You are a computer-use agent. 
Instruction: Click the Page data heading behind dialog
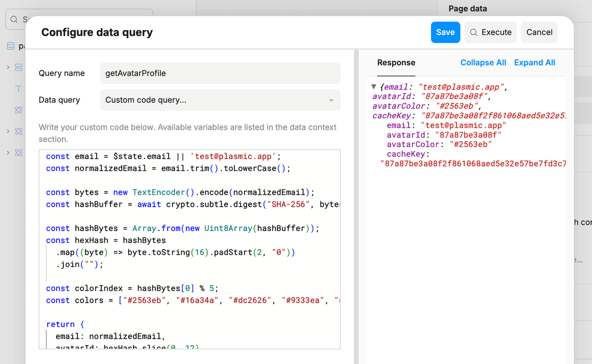467,9
